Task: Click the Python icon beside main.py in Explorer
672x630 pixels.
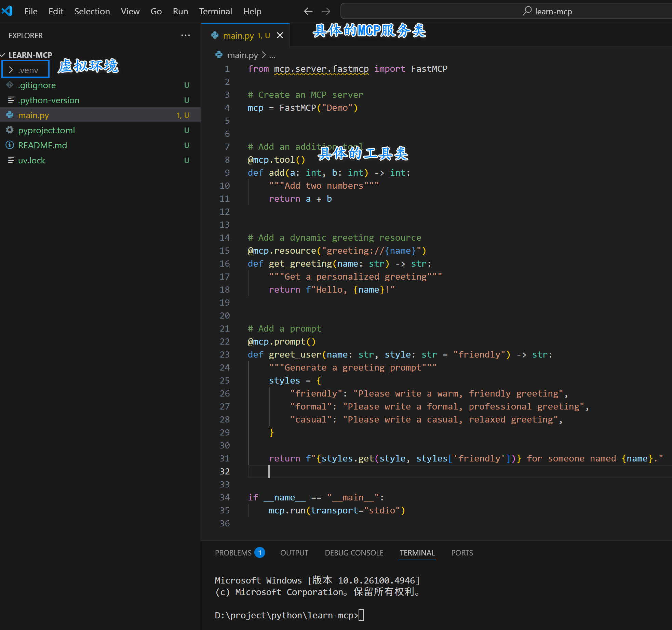Action: pyautogui.click(x=10, y=115)
